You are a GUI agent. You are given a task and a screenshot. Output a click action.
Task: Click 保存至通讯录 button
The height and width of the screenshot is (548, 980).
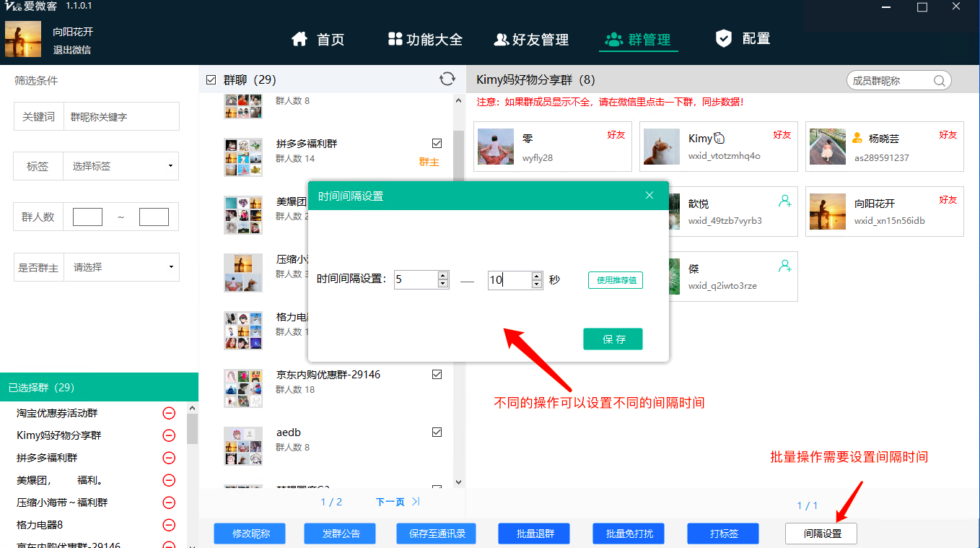tap(437, 534)
